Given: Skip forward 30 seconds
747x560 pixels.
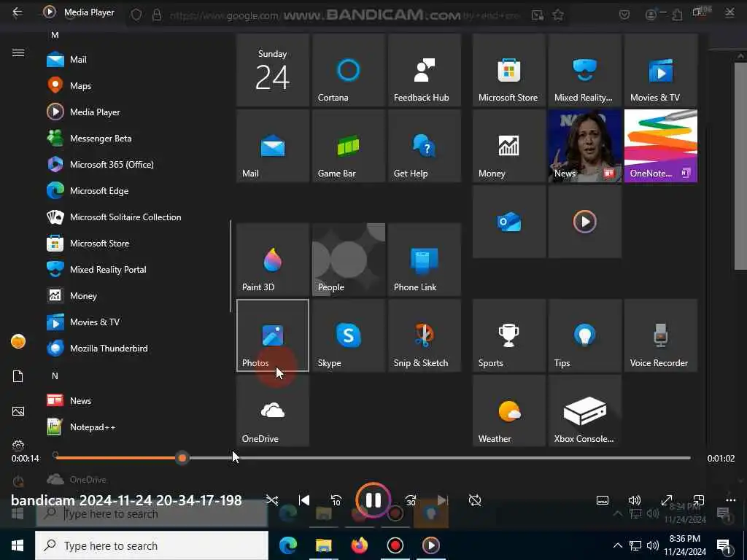Looking at the screenshot, I should point(411,500).
